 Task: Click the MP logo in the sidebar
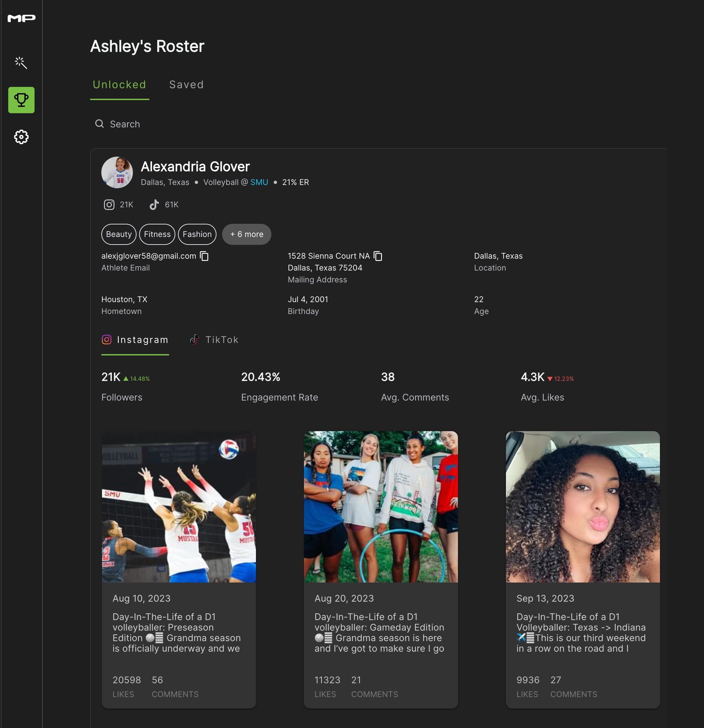coord(21,17)
